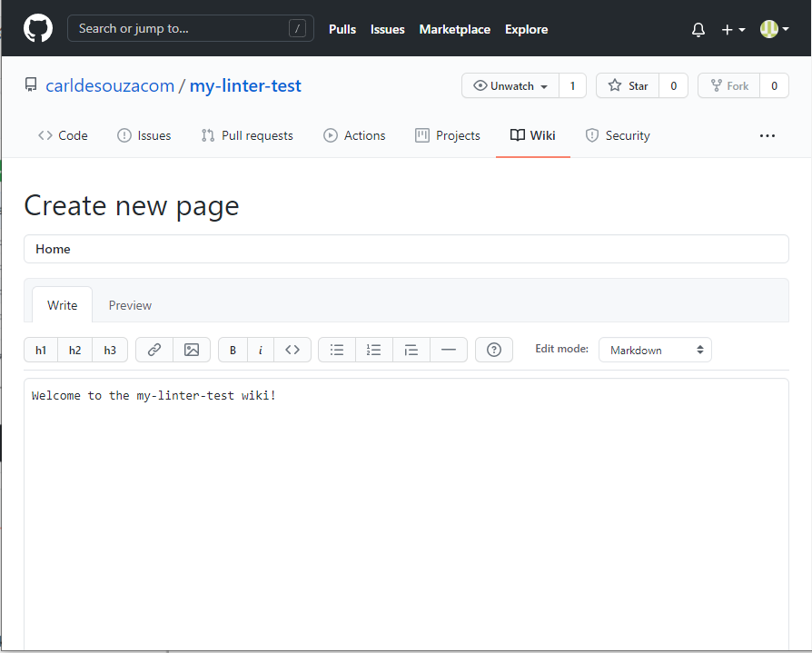Select the h3 heading icon
The height and width of the screenshot is (653, 812).
click(x=110, y=350)
